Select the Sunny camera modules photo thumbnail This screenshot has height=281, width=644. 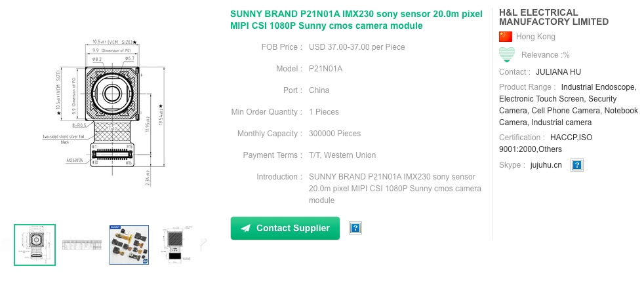(129, 245)
